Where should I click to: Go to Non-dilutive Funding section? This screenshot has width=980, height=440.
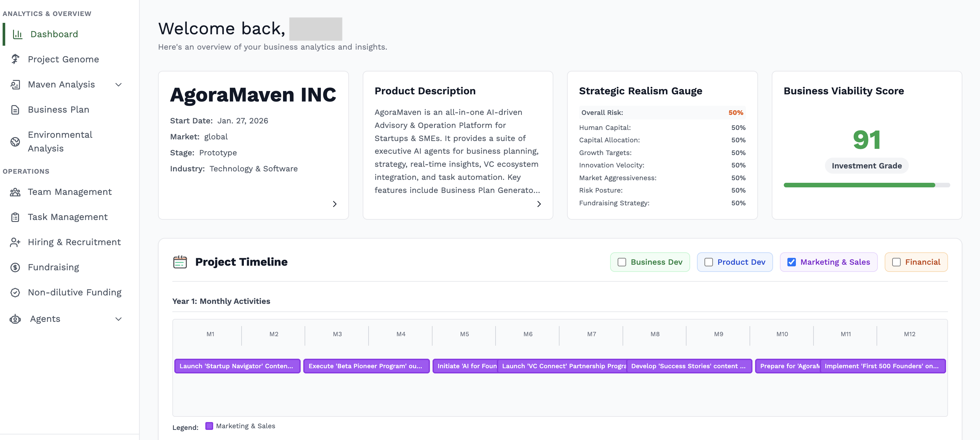[74, 292]
